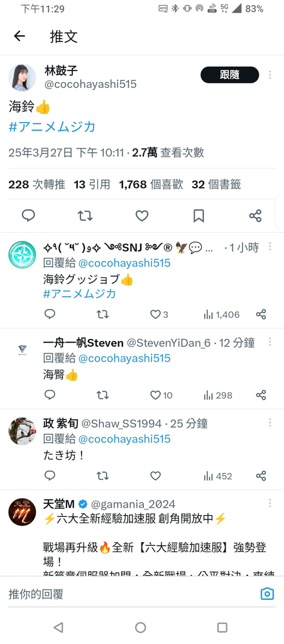The image size is (284, 644).
Task: Open the more options menu for 林鼓子's tweet
Action: coord(270,75)
